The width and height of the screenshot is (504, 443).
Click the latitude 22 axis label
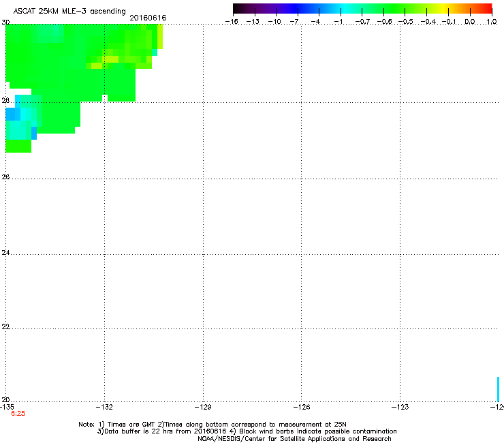tap(5, 326)
